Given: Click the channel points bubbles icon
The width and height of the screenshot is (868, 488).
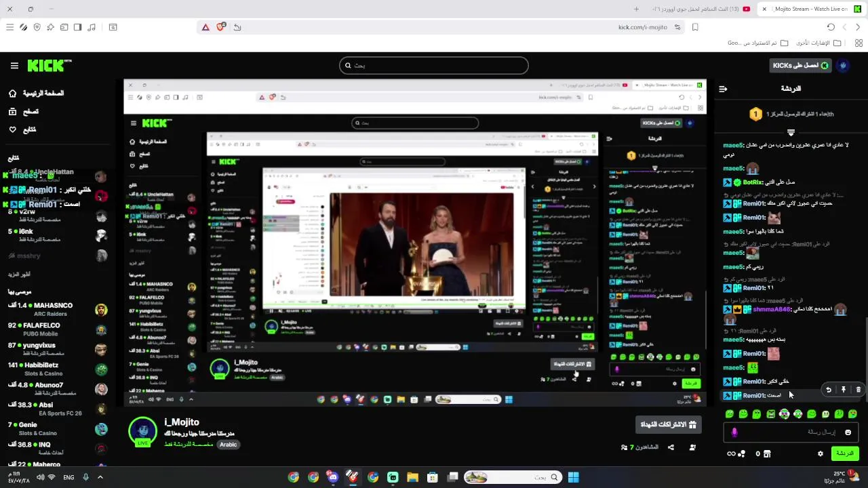Looking at the screenshot, I should tap(743, 453).
